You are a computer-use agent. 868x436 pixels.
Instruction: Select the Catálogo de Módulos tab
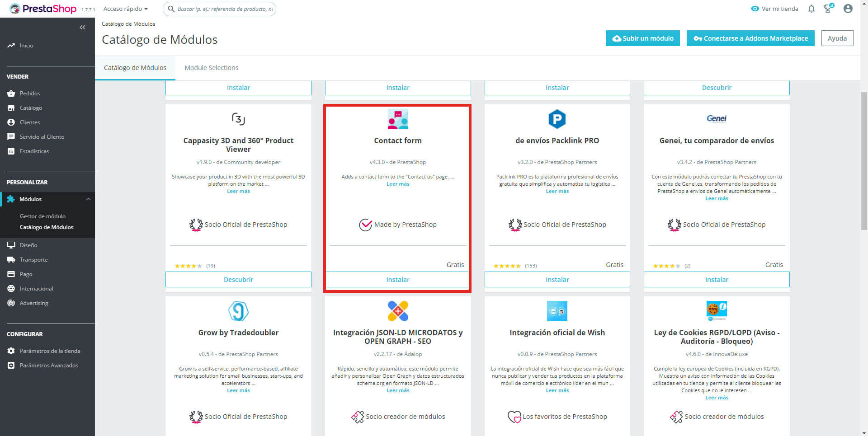click(135, 68)
